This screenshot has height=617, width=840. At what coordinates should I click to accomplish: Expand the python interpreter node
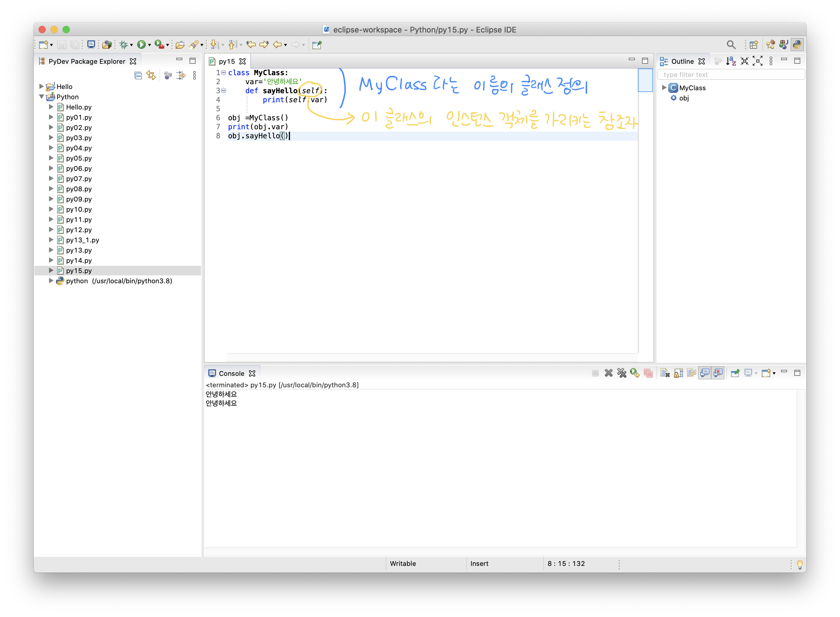coord(51,281)
